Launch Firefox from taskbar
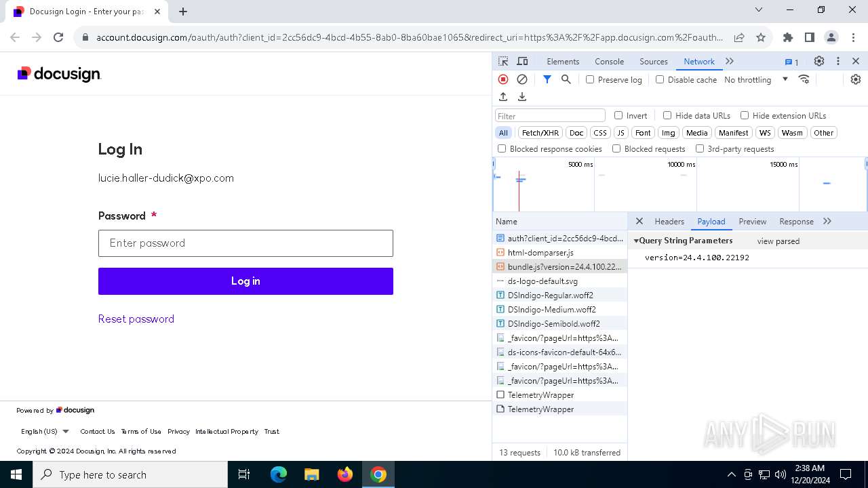The width and height of the screenshot is (868, 488). coord(345,474)
